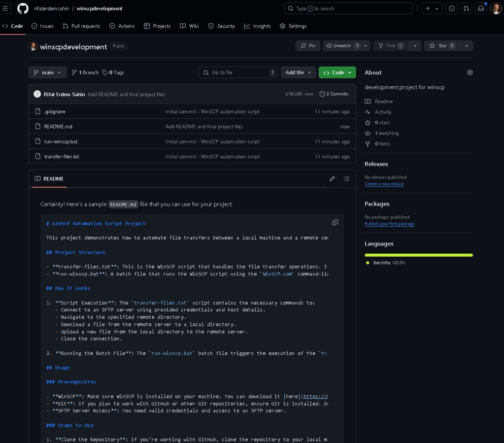Fork the repository

click(391, 46)
